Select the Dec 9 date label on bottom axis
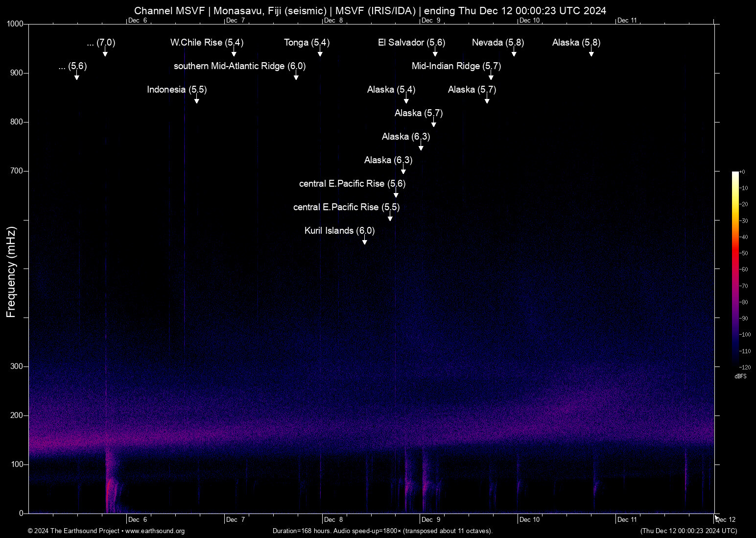This screenshot has width=756, height=538. 431,519
